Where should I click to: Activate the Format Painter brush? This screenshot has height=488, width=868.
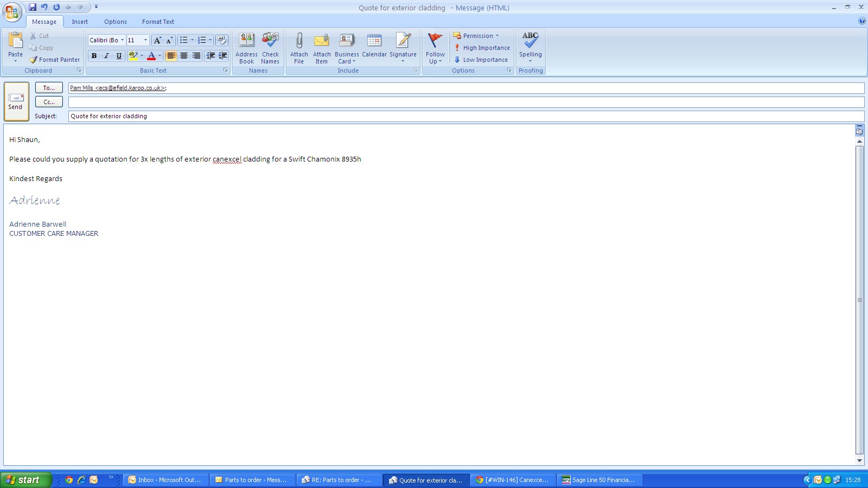55,60
